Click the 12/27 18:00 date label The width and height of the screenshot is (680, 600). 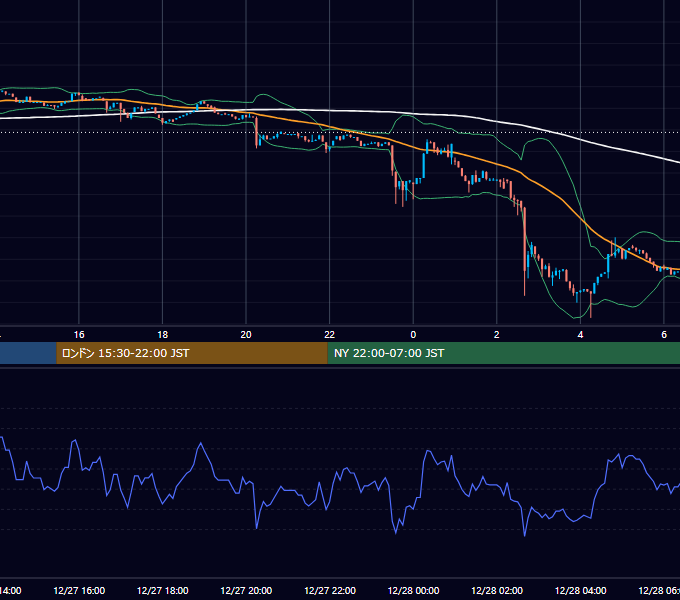[163, 591]
